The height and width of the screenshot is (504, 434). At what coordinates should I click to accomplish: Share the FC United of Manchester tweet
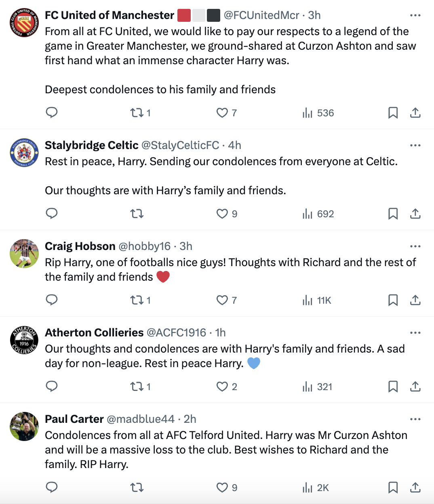(415, 113)
